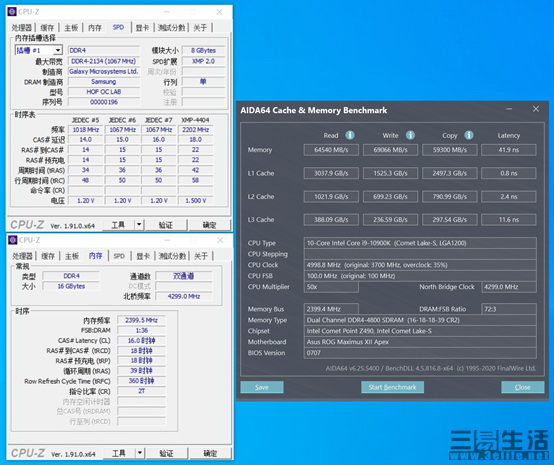Screen dimensions: 554x465
Task: Open the 测试分数 tab in bottom CPU-Z
Action: pyautogui.click(x=172, y=256)
